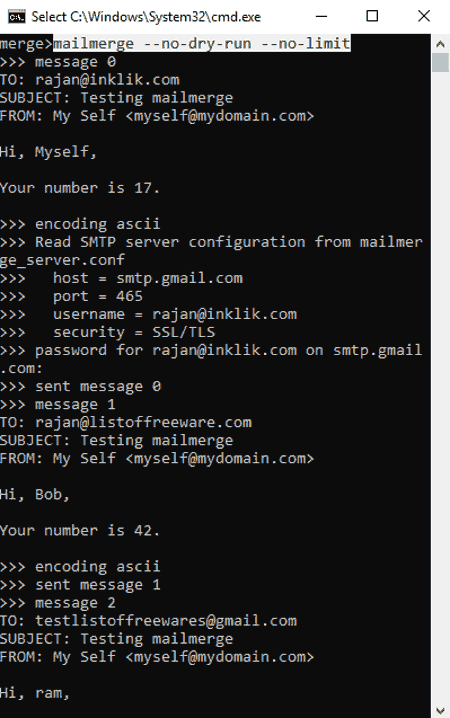The image size is (450, 718).
Task: Click the highlighted mailmerge --no-dry-run --no-limit command
Action: tap(202, 44)
